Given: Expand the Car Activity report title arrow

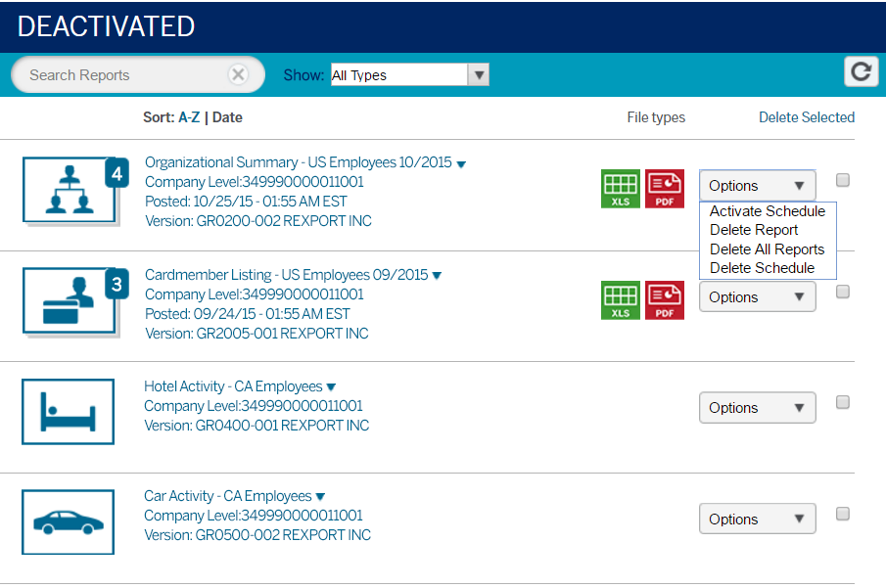Looking at the screenshot, I should click(321, 496).
